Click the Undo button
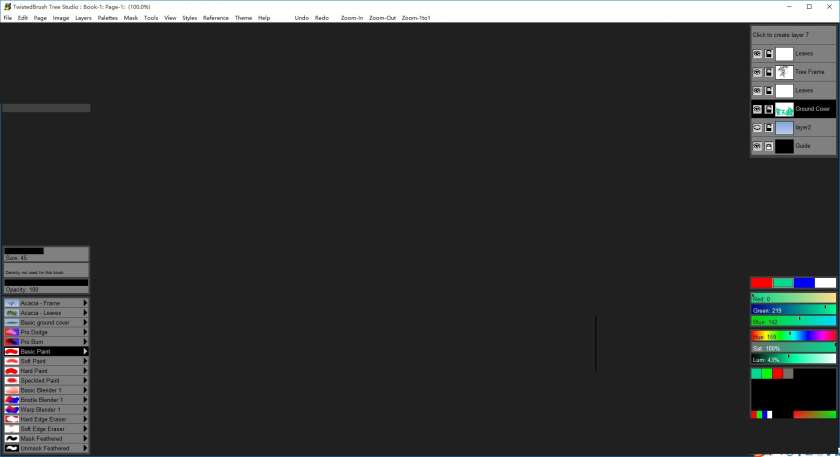This screenshot has width=840, height=457. (x=302, y=18)
